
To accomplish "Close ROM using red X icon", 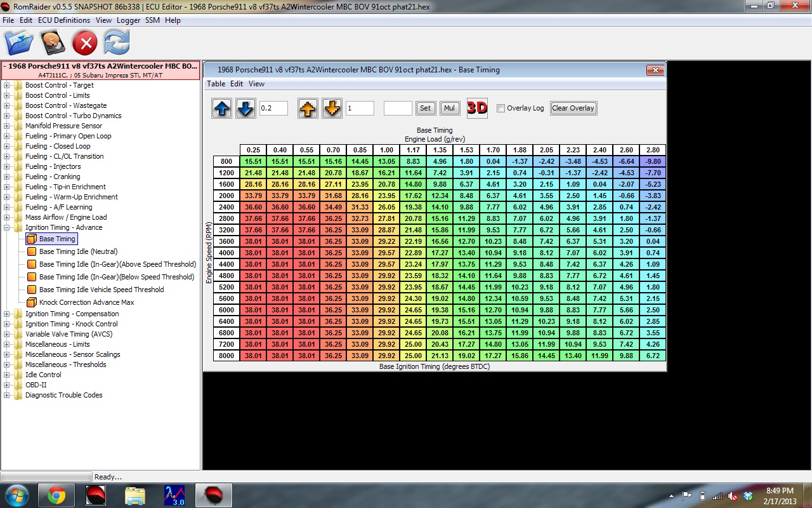I will pyautogui.click(x=84, y=43).
